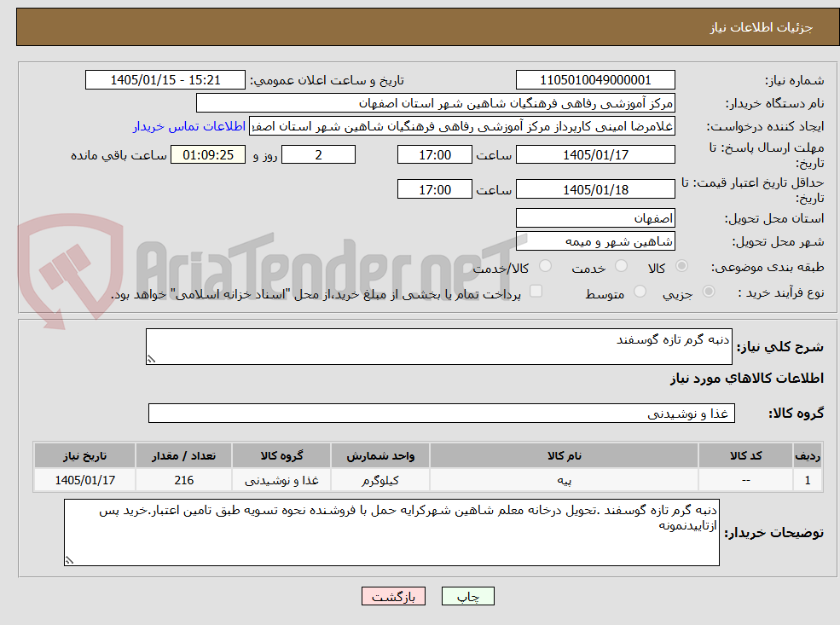Click the delivery city field شاهین شهر و میمه

tap(595, 241)
